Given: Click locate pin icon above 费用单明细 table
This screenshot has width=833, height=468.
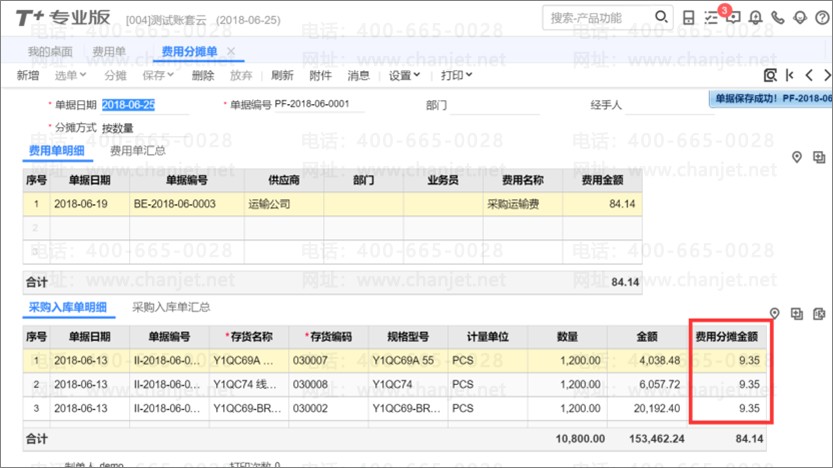Looking at the screenshot, I should tap(797, 157).
